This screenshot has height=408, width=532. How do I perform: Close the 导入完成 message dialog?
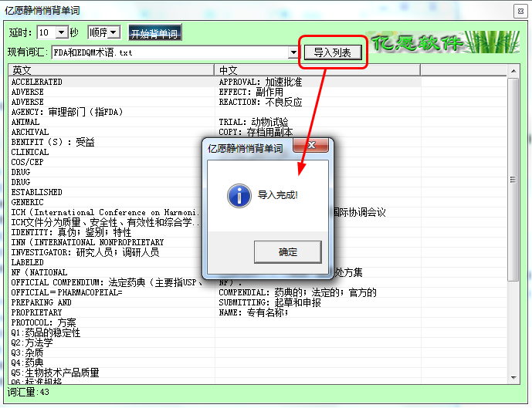311,145
